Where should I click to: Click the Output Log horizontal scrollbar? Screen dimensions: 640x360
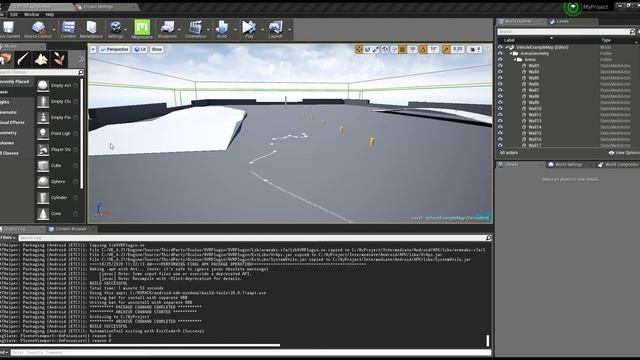click(140, 345)
